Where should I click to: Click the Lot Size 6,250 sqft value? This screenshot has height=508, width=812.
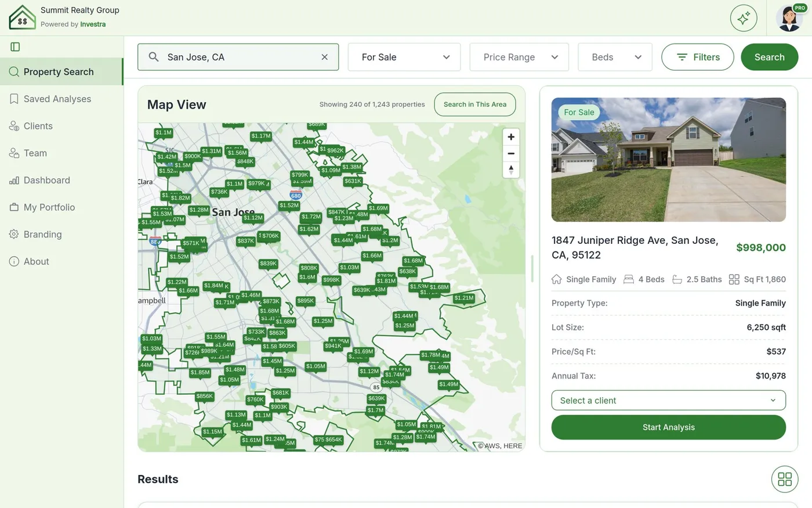766,327
